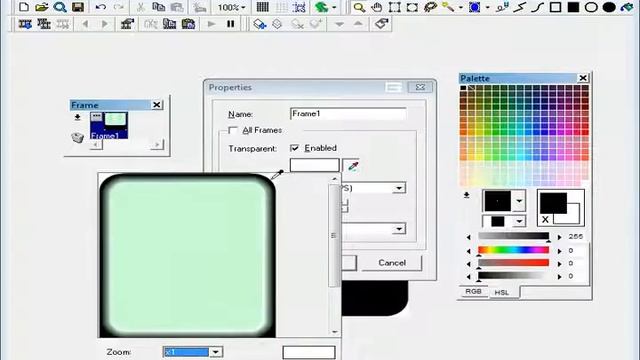Click the download arrow icon in Palette panel
This screenshot has width=640, height=360.
click(467, 196)
